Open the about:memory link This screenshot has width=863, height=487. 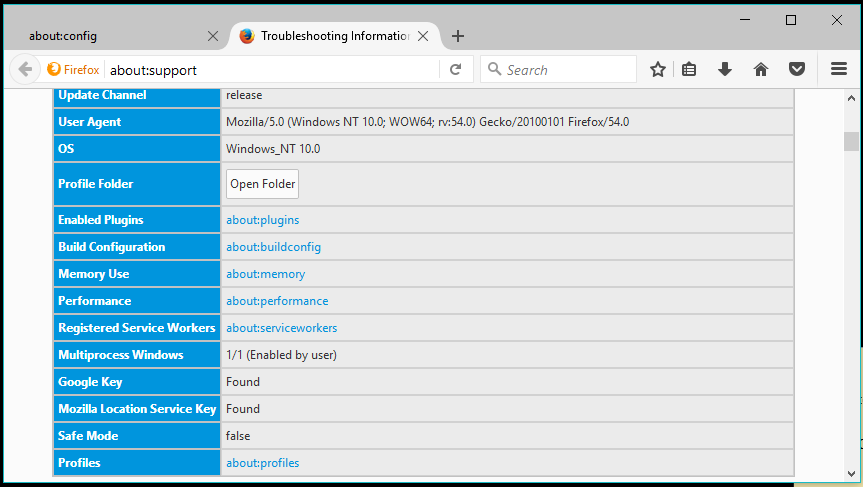pyautogui.click(x=265, y=274)
